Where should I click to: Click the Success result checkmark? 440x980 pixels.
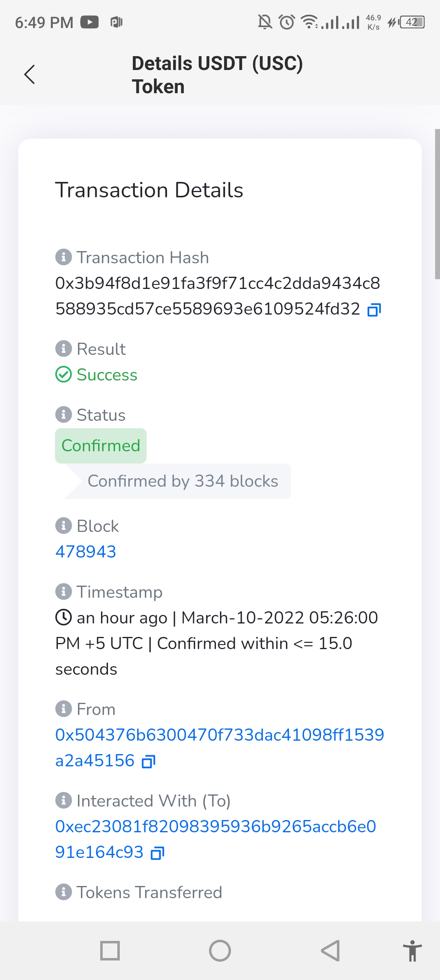click(x=64, y=375)
